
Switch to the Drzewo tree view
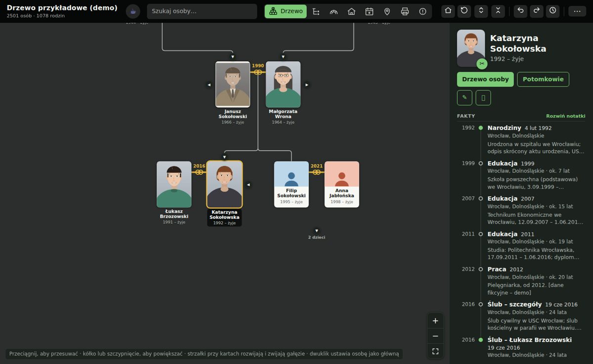click(286, 11)
